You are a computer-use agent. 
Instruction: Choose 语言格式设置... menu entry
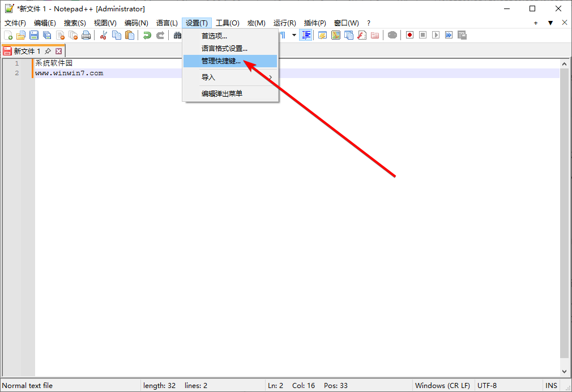tap(230, 49)
